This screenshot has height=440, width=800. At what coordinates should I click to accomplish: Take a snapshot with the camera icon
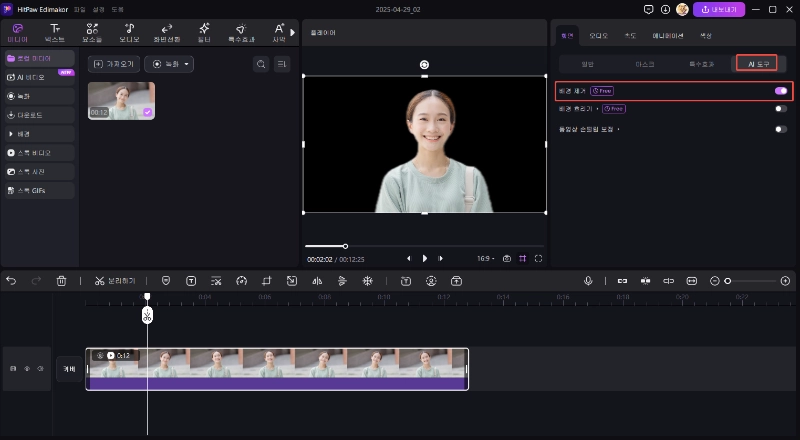(x=507, y=259)
